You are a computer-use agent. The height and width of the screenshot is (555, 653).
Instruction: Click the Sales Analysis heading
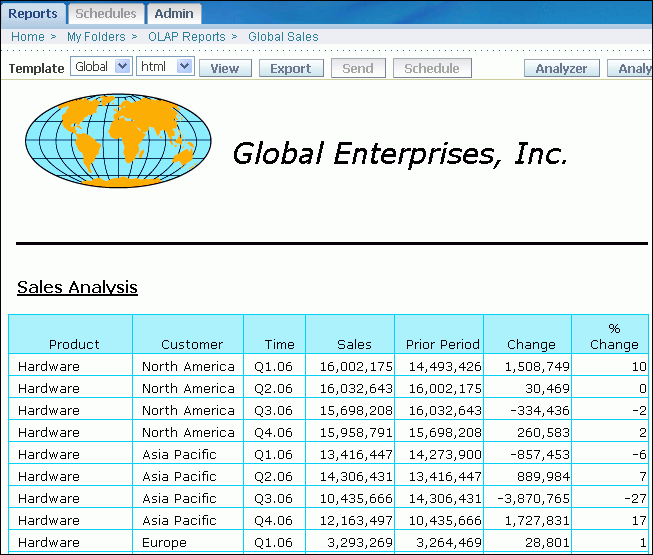coord(77,288)
